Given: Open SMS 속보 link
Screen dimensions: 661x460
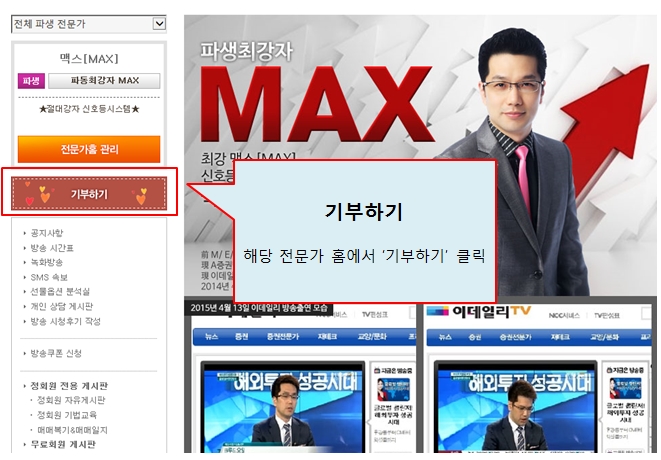Looking at the screenshot, I should [x=49, y=277].
